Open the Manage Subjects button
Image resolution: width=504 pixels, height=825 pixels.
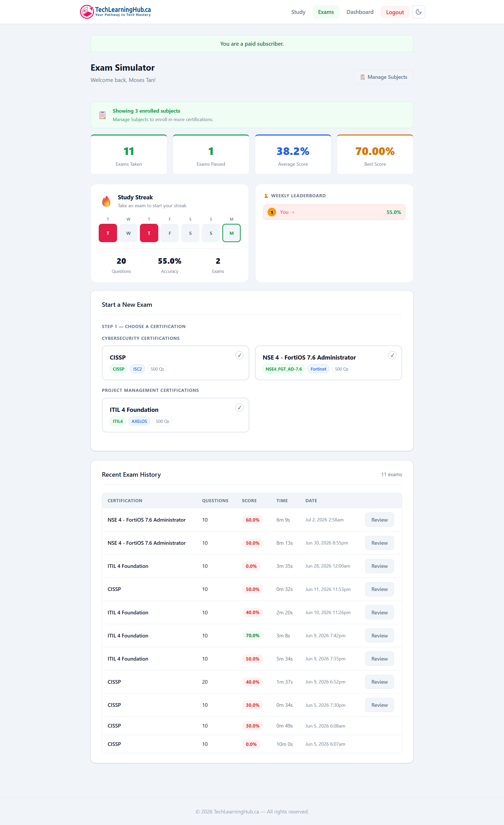coord(383,77)
